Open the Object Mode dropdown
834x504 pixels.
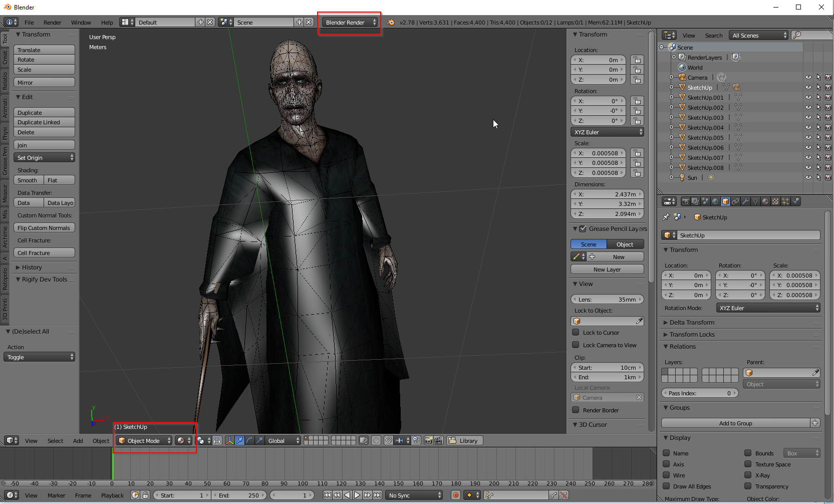(x=144, y=440)
